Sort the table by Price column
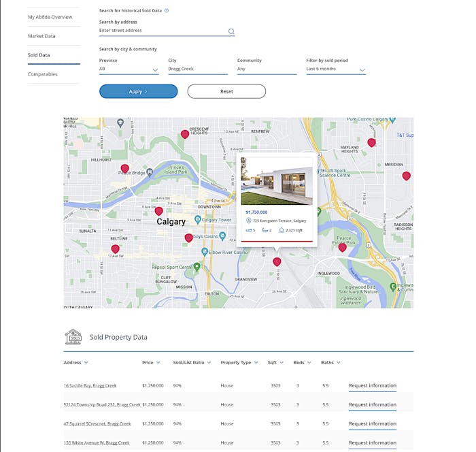 pos(151,363)
